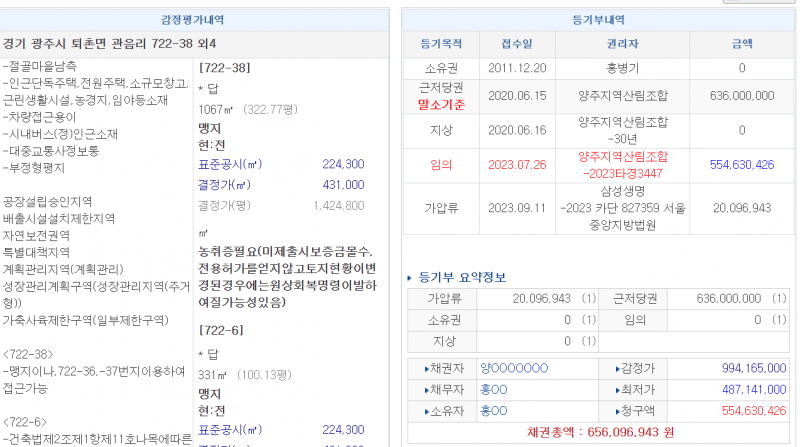Select the 말소기준 red label in 근저당권 row
The image size is (800, 447).
(x=437, y=103)
